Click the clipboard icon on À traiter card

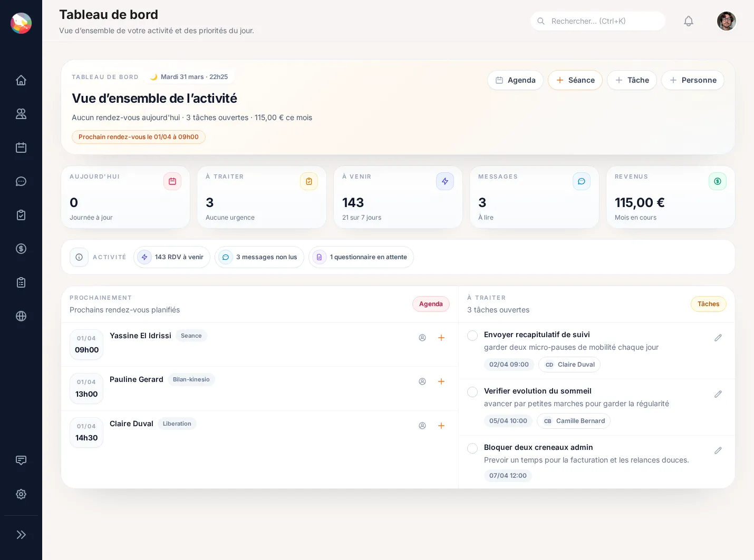tap(309, 181)
